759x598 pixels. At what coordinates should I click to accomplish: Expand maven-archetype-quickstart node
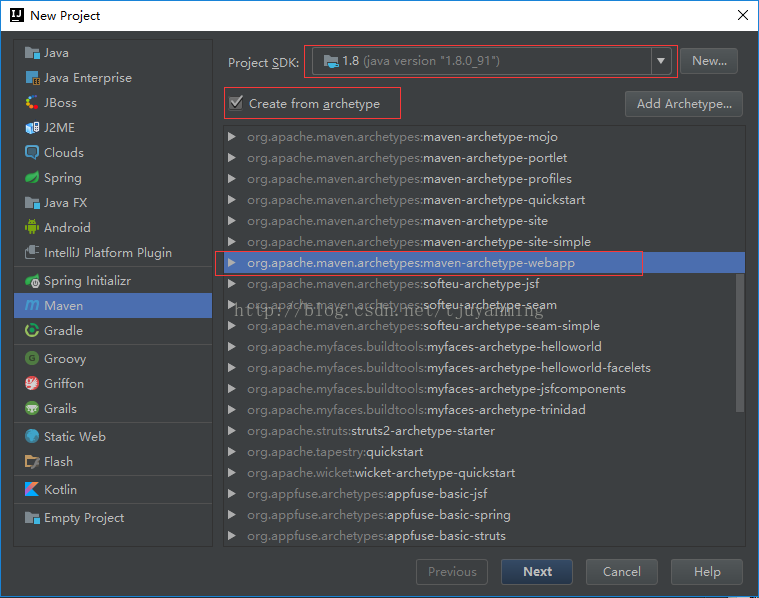pos(232,200)
